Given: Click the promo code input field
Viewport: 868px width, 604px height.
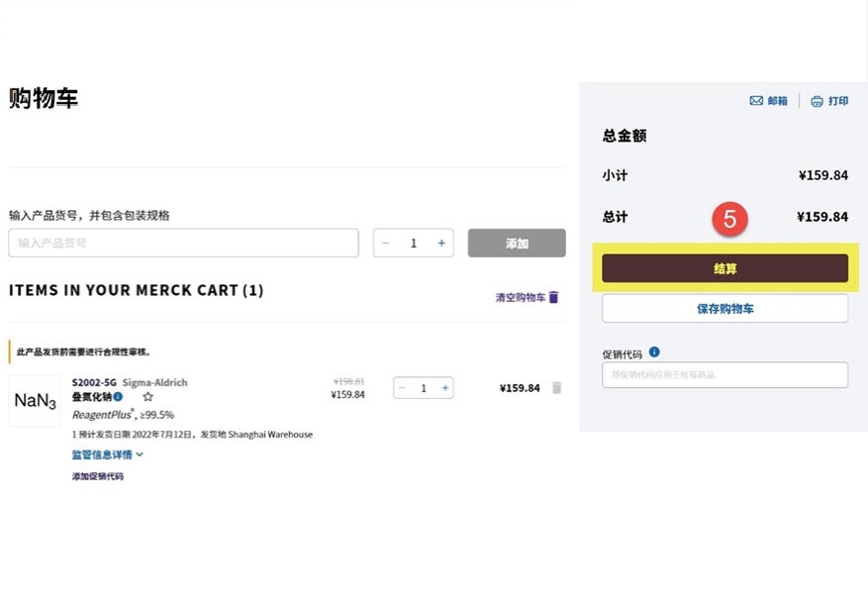Looking at the screenshot, I should [x=724, y=374].
